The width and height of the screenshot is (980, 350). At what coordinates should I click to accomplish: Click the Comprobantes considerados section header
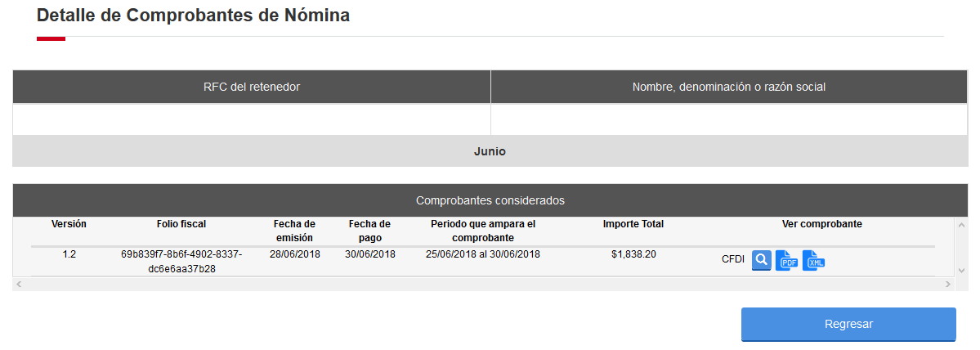[490, 200]
